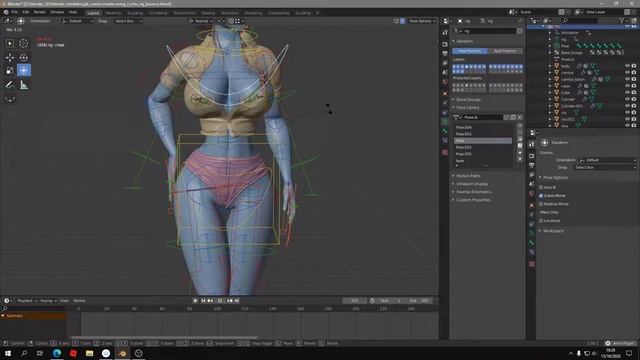640x360 pixels.
Task: Open the Tool settings tab icon
Action: [x=445, y=33]
